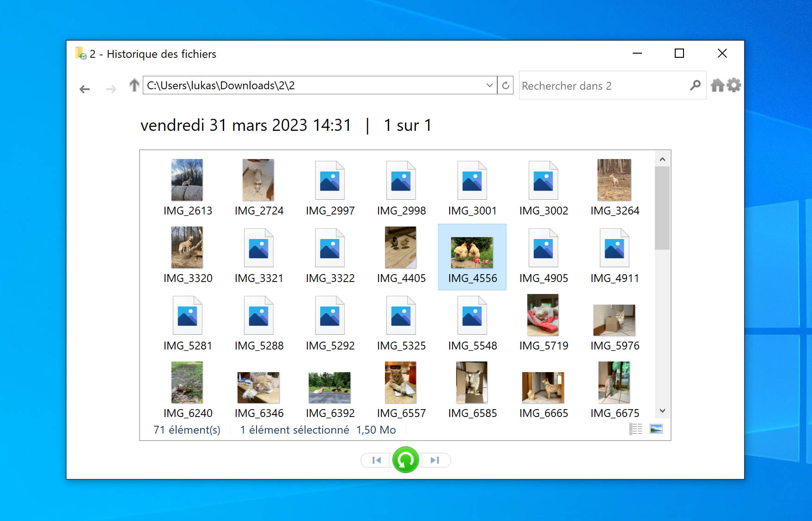Image resolution: width=812 pixels, height=521 pixels.
Task: Go to the Home icon
Action: pos(717,85)
